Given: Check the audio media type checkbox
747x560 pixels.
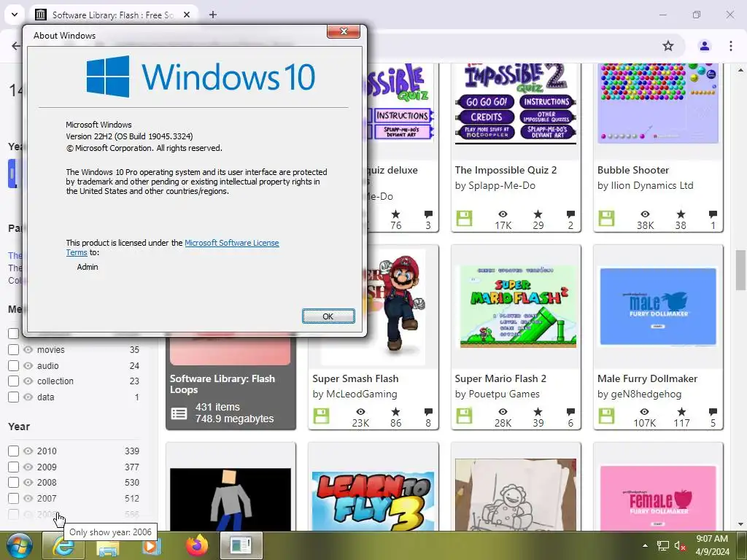Looking at the screenshot, I should [x=13, y=366].
